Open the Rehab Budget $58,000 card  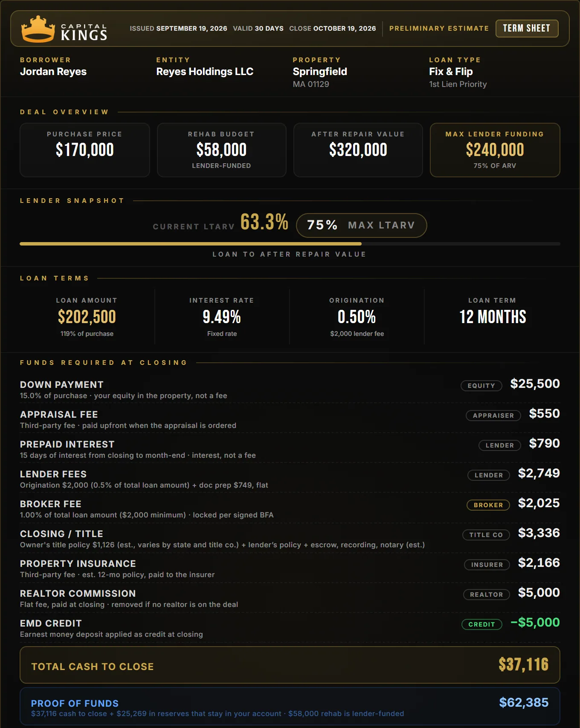point(221,150)
